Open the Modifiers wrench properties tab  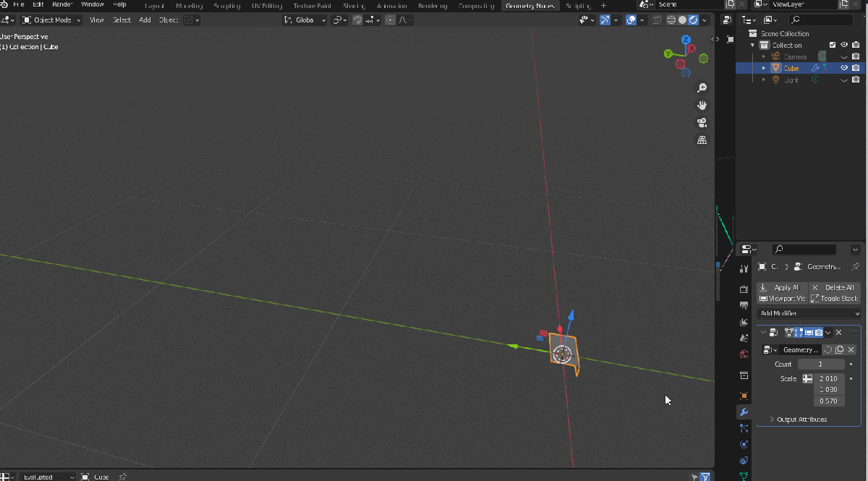pyautogui.click(x=744, y=412)
